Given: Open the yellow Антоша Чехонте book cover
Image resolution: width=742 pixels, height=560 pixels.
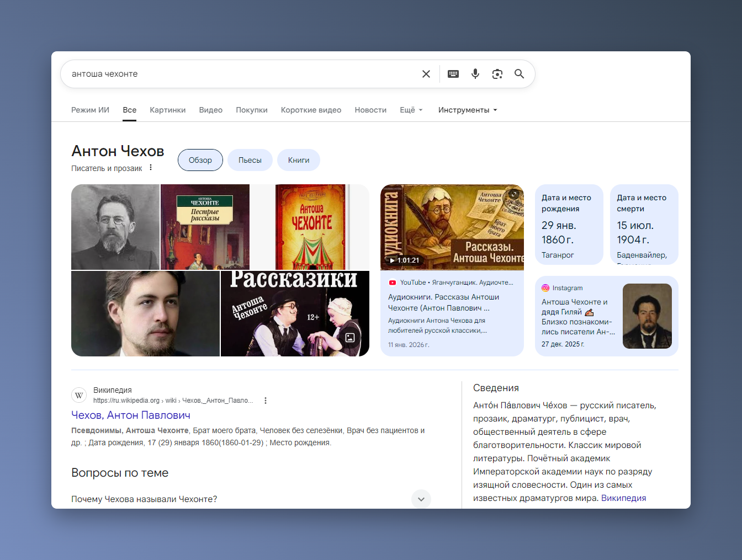Looking at the screenshot, I should coord(310,227).
